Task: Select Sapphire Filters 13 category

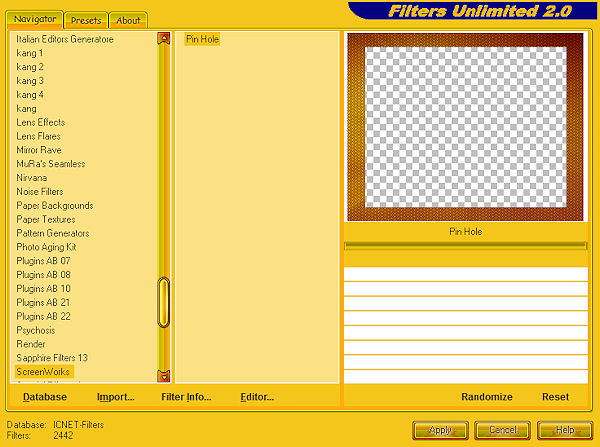Action: pyautogui.click(x=52, y=358)
